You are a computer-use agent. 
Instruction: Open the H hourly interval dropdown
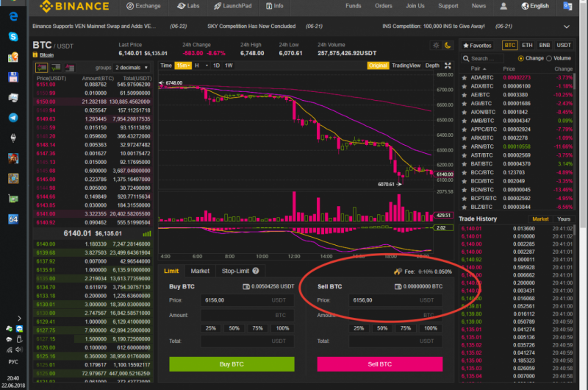[x=201, y=65]
